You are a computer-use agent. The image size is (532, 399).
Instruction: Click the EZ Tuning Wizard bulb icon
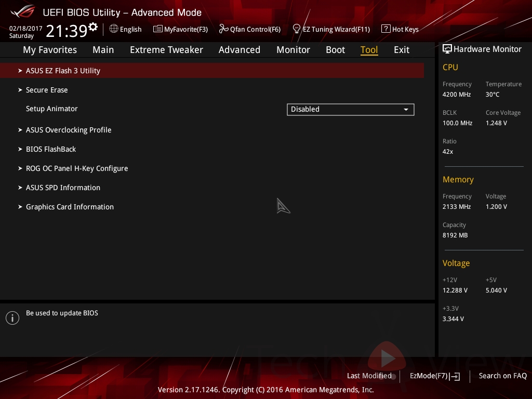point(296,29)
